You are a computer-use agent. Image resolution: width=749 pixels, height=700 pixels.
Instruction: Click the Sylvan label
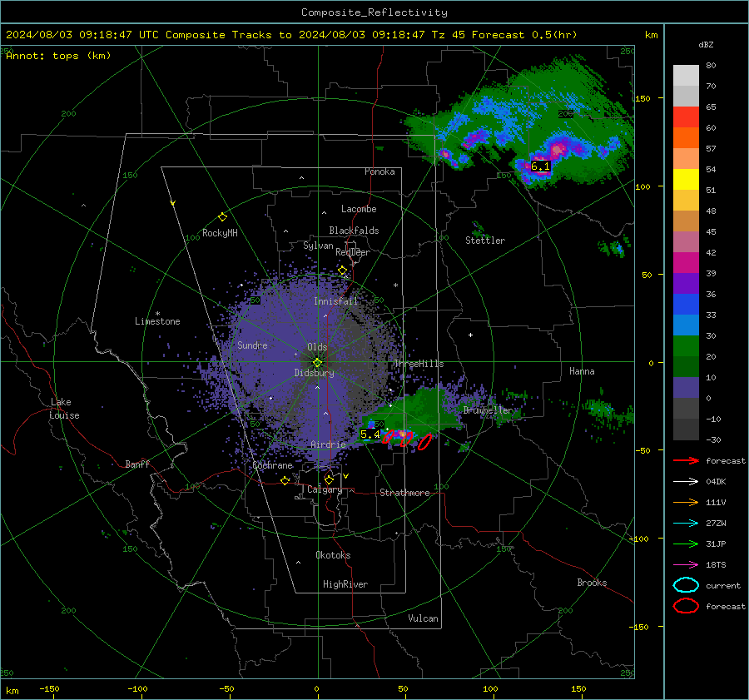click(318, 246)
